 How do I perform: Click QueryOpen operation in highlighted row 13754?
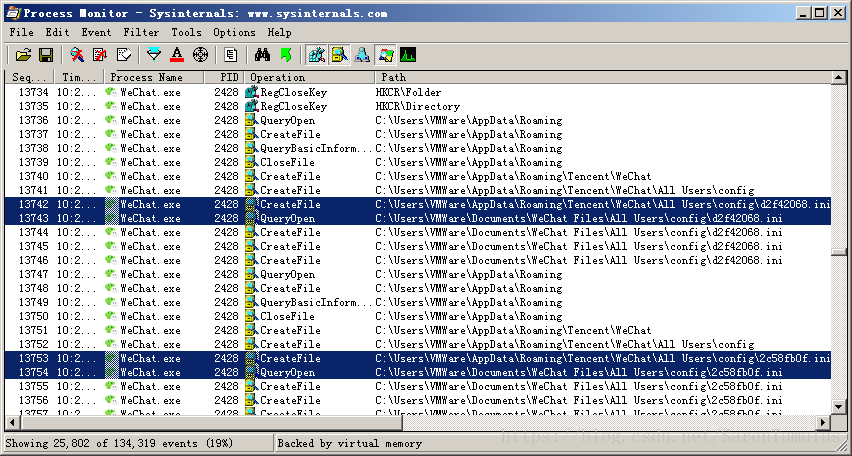point(287,372)
